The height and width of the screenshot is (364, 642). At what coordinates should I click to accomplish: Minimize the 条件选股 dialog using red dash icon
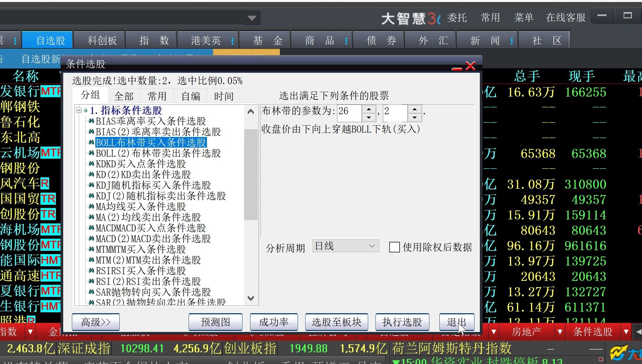tap(456, 69)
